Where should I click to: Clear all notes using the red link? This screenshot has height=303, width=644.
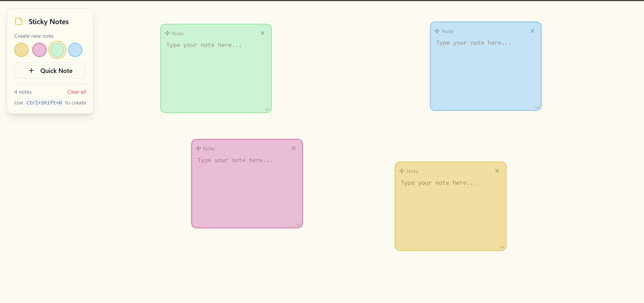coord(76,92)
